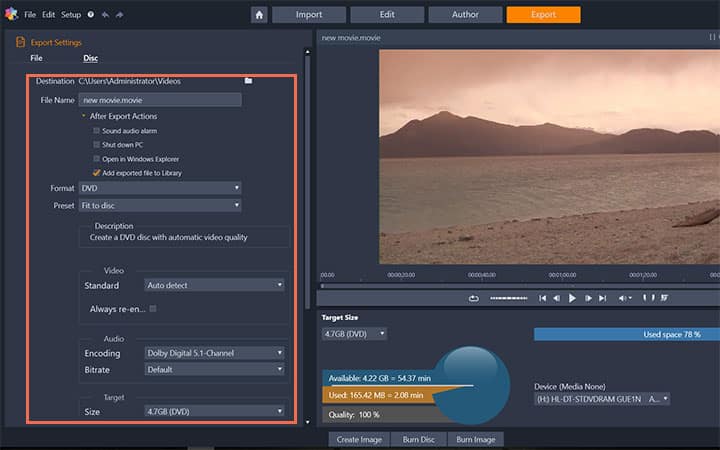The image size is (720, 450).
Task: Go to the Home screen icon
Action: [259, 15]
